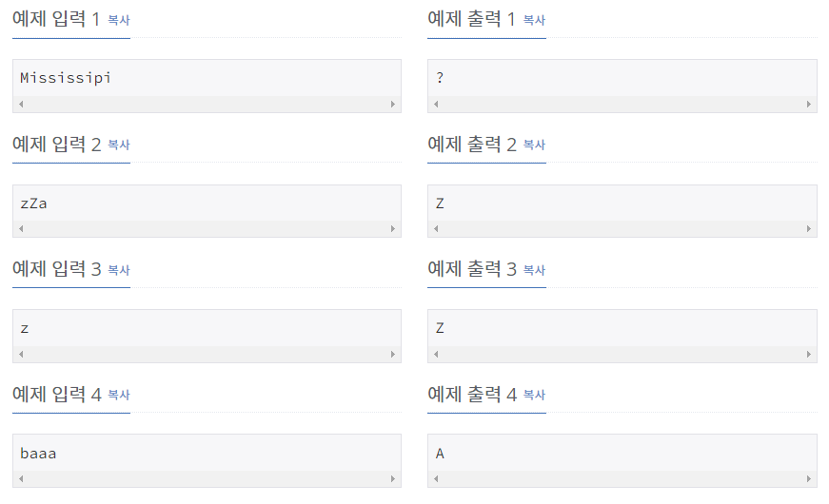829x504 pixels.
Task: Click left scroll arrow under Mississipi box
Action: pyautogui.click(x=21, y=104)
